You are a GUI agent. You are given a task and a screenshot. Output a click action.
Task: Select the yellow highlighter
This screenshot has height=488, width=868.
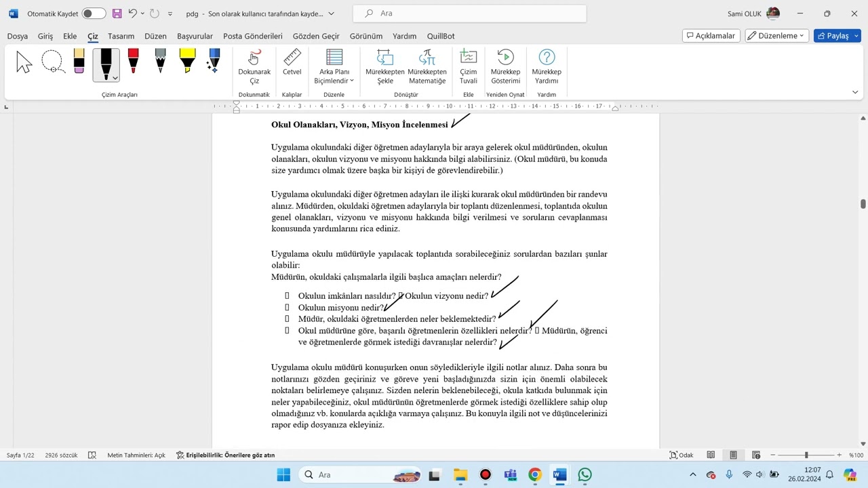(x=187, y=62)
